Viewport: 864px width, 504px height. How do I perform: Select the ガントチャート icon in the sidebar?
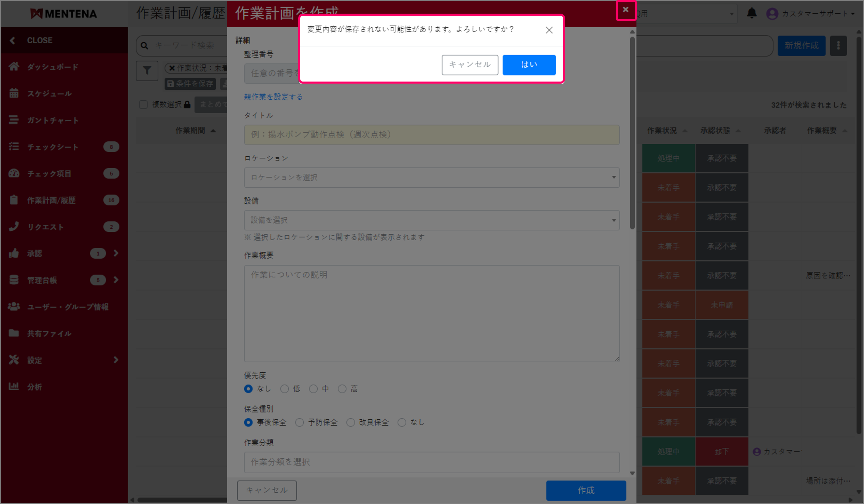pyautogui.click(x=14, y=120)
